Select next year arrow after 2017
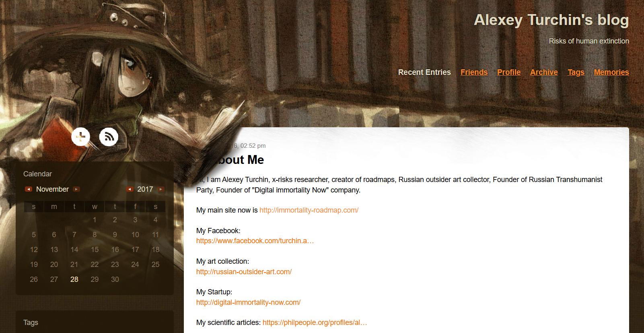This screenshot has height=333, width=644. pyautogui.click(x=161, y=189)
